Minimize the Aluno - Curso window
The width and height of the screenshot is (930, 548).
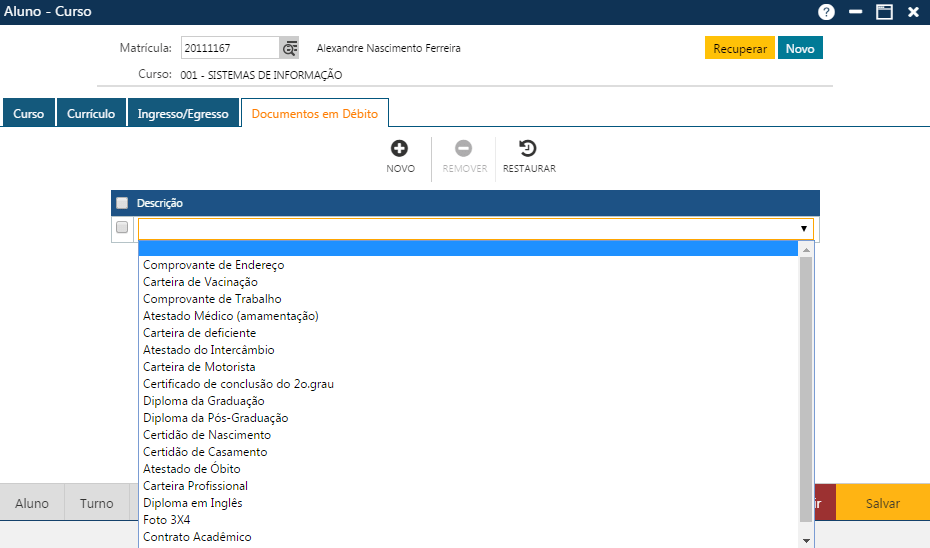(x=855, y=12)
